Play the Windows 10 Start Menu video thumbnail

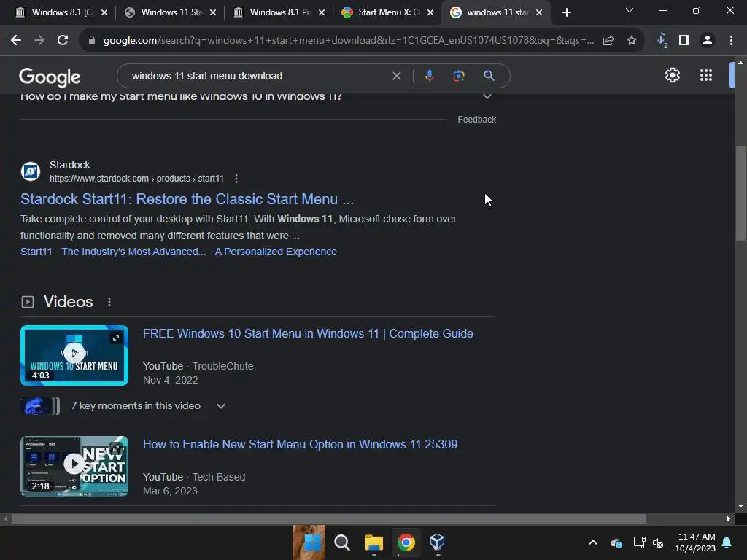[74, 355]
